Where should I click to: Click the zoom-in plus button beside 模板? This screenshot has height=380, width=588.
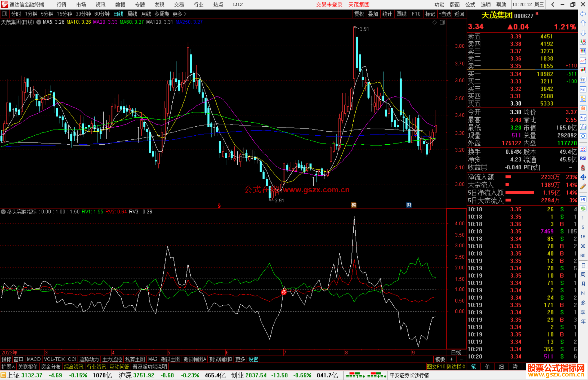pos(451,359)
